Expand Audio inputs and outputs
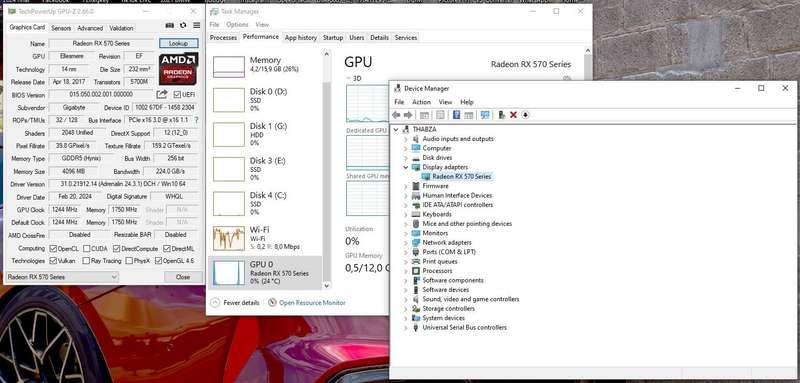Screen dimensions: 800x383 pos(406,139)
